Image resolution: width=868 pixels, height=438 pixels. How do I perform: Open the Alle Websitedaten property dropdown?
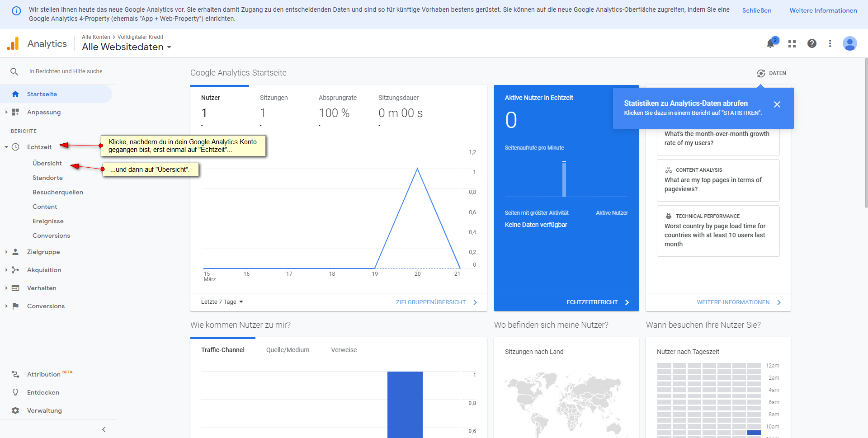pos(127,47)
